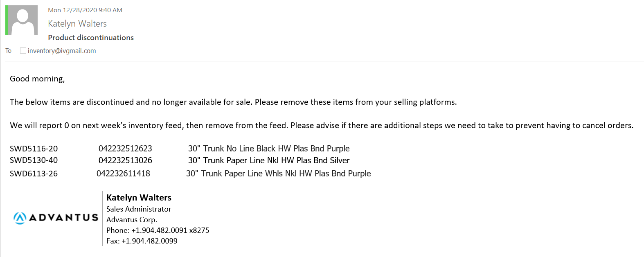The height and width of the screenshot is (257, 644).
Task: Select the Product discontinuations subject line
Action: point(91,38)
